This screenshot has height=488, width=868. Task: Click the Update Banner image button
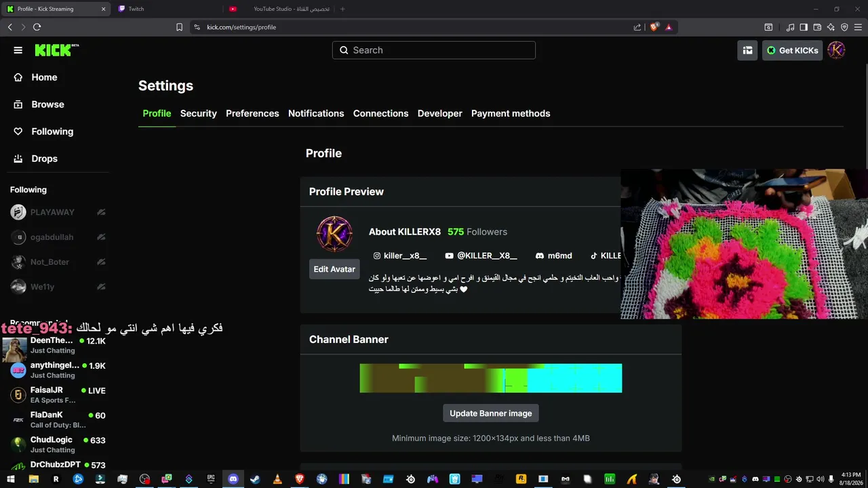491,413
